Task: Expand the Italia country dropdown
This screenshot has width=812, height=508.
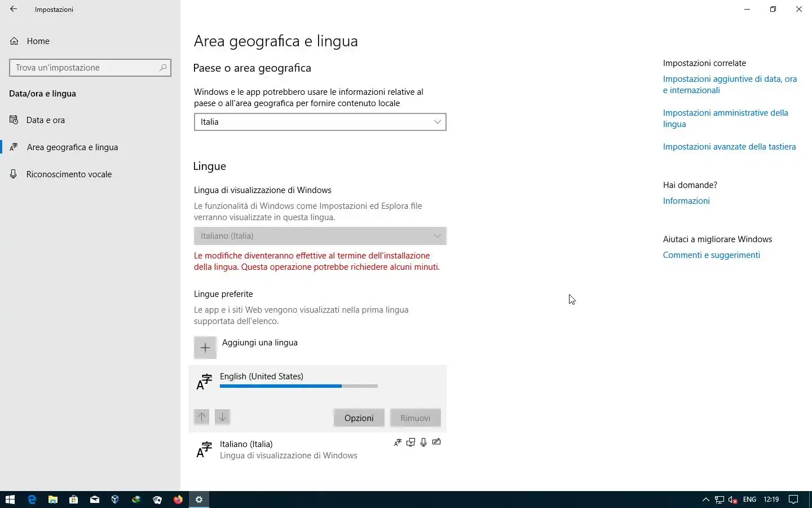Action: (x=320, y=122)
